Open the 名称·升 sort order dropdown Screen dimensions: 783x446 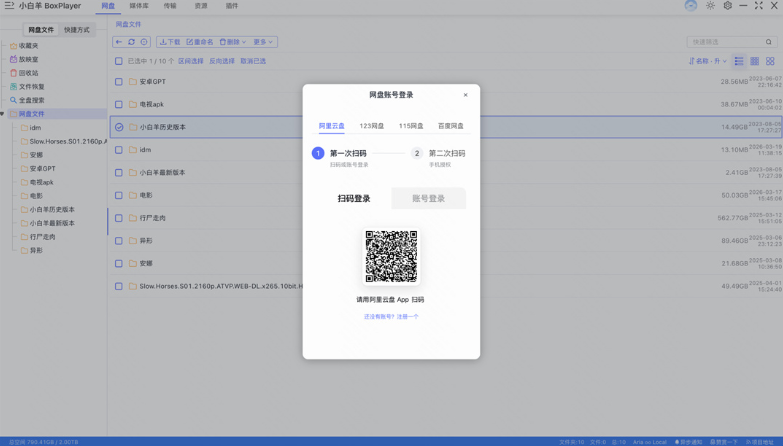pos(708,61)
